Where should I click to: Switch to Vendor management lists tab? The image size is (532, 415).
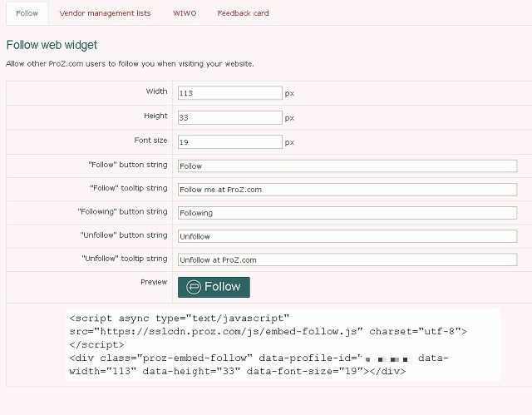click(105, 13)
